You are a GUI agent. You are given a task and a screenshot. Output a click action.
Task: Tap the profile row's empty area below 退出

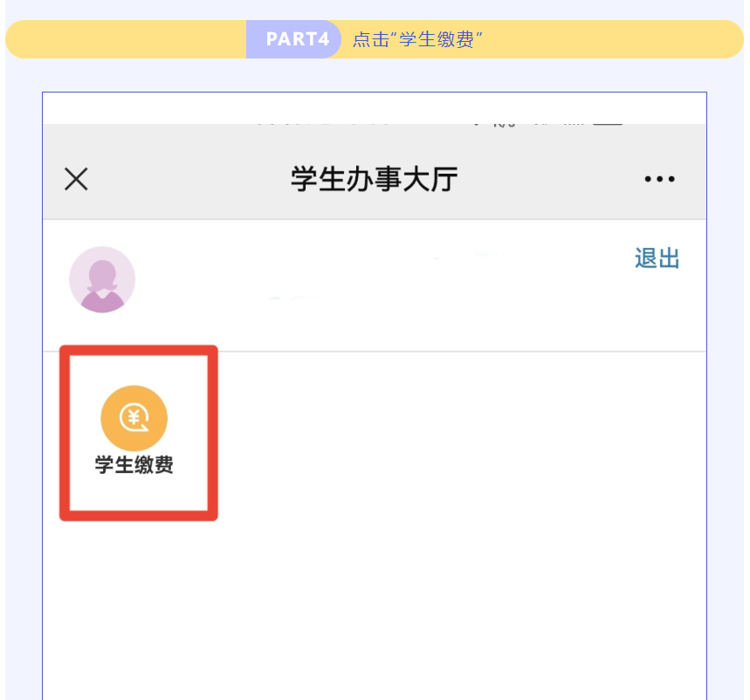tap(657, 311)
